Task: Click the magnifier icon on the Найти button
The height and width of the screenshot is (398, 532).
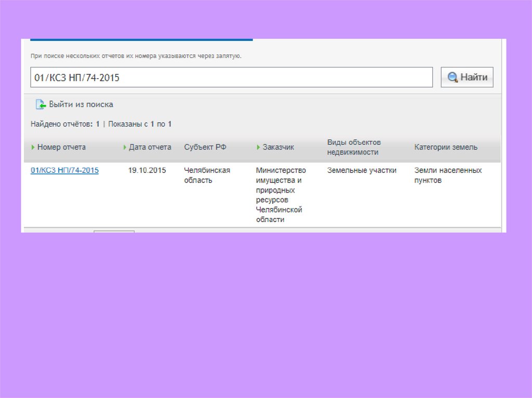Action: [453, 77]
